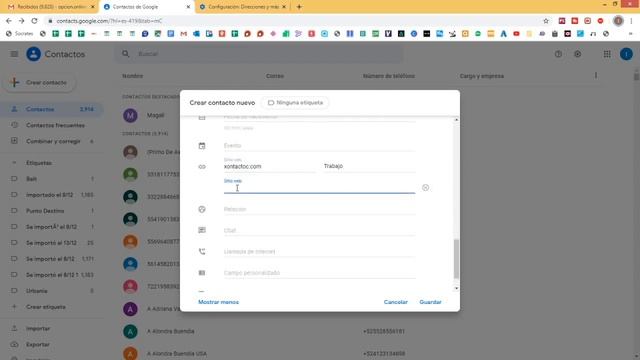Open Contactos in the sidebar
This screenshot has width=640, height=360.
click(51, 109)
